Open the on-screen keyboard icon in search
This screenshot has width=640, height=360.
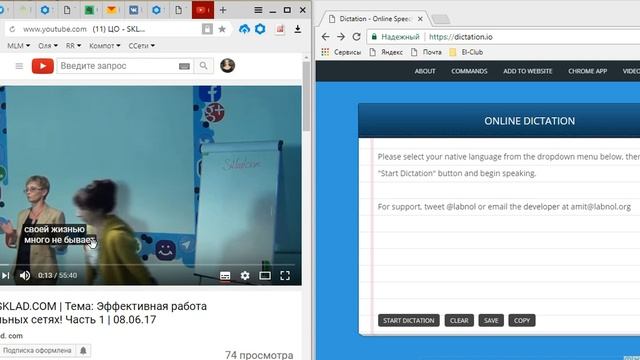[x=184, y=66]
